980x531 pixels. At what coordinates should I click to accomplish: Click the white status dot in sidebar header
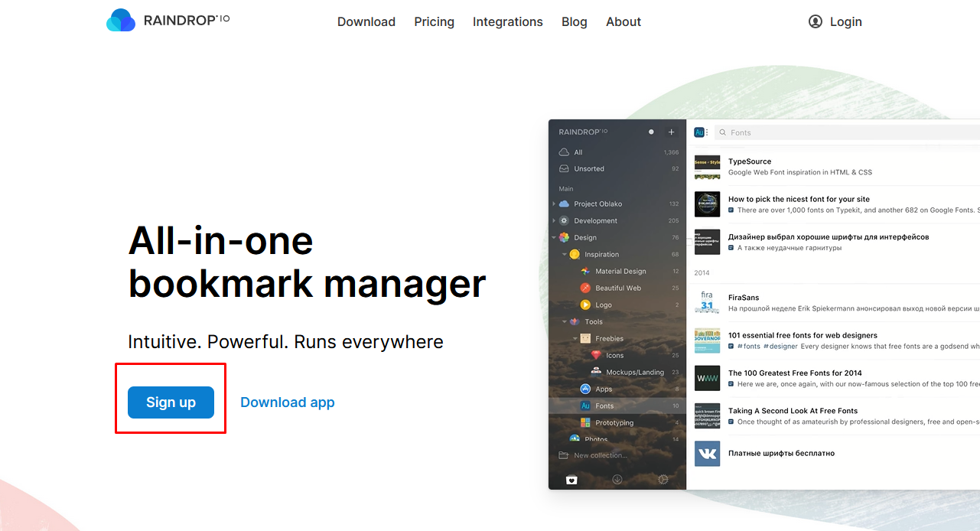652,132
